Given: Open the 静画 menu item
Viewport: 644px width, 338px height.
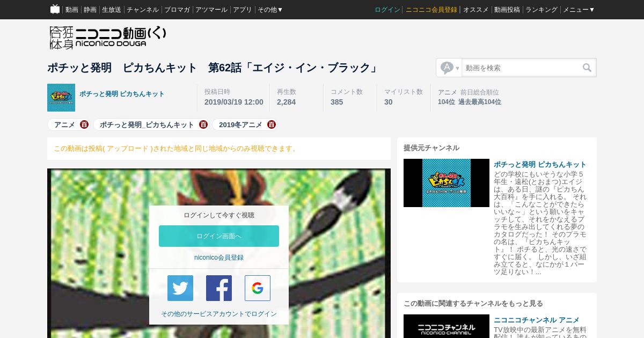Looking at the screenshot, I should (x=90, y=10).
